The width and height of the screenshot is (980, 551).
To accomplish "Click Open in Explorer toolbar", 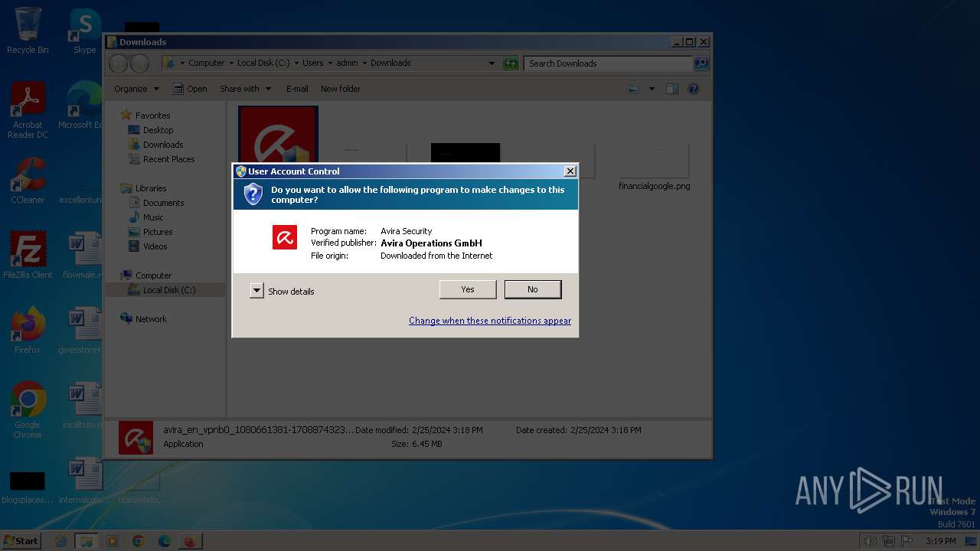I will coord(190,89).
